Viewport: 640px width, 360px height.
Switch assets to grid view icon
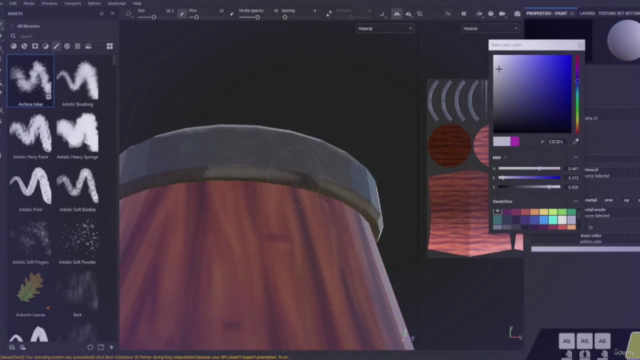point(110,46)
